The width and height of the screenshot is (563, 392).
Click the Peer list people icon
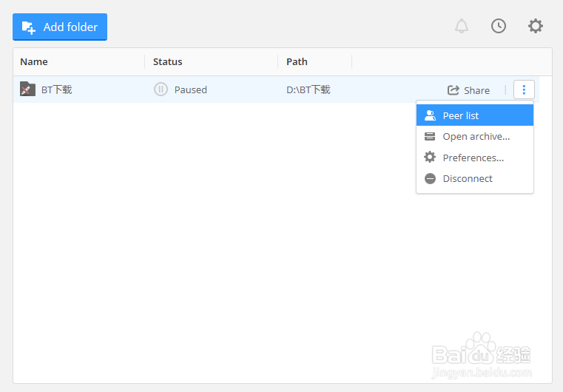pyautogui.click(x=430, y=115)
